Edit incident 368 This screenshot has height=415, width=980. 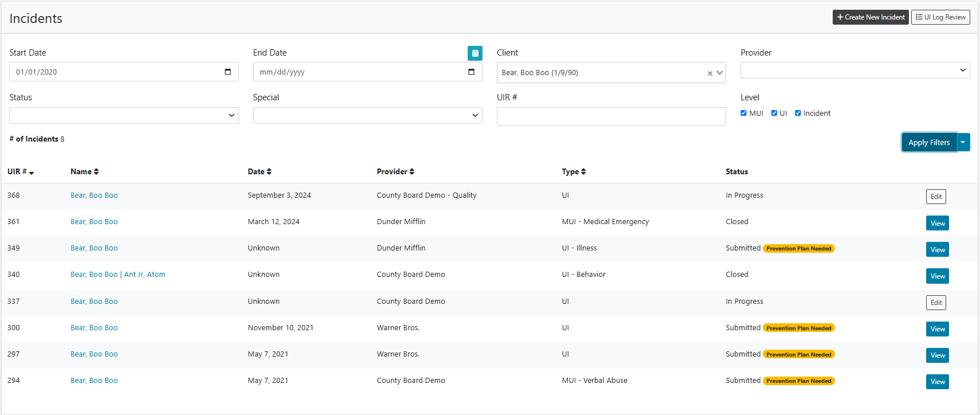[x=936, y=197]
